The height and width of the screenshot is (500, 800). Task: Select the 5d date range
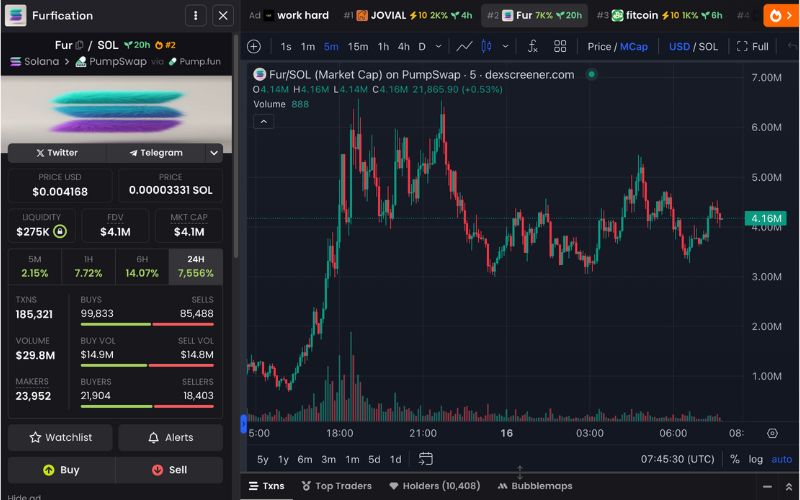pyautogui.click(x=374, y=459)
